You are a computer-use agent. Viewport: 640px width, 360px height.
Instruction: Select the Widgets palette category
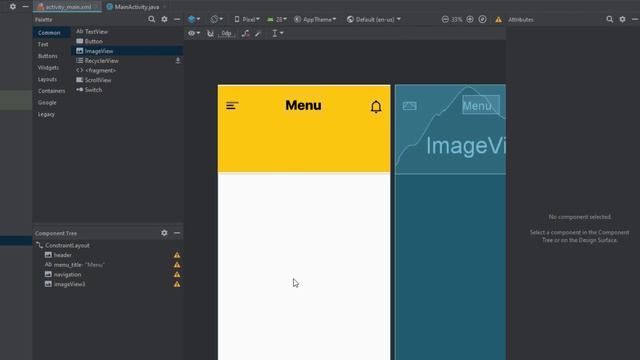(48, 68)
